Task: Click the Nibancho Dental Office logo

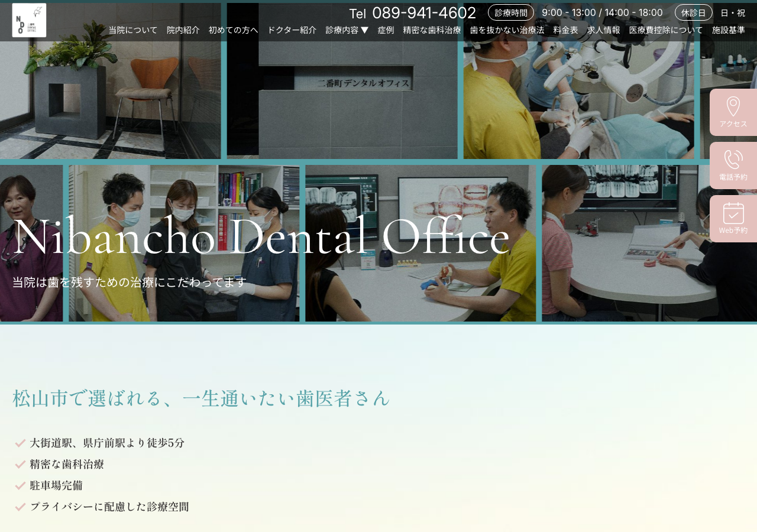Action: coord(29,20)
